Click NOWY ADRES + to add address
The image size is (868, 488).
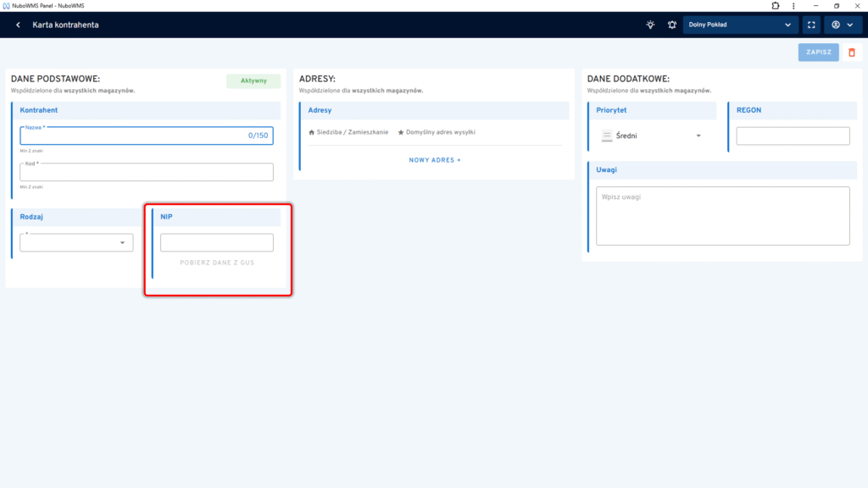click(x=435, y=160)
